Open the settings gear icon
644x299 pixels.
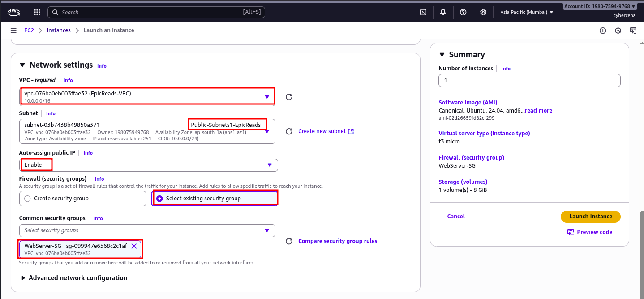tap(483, 12)
